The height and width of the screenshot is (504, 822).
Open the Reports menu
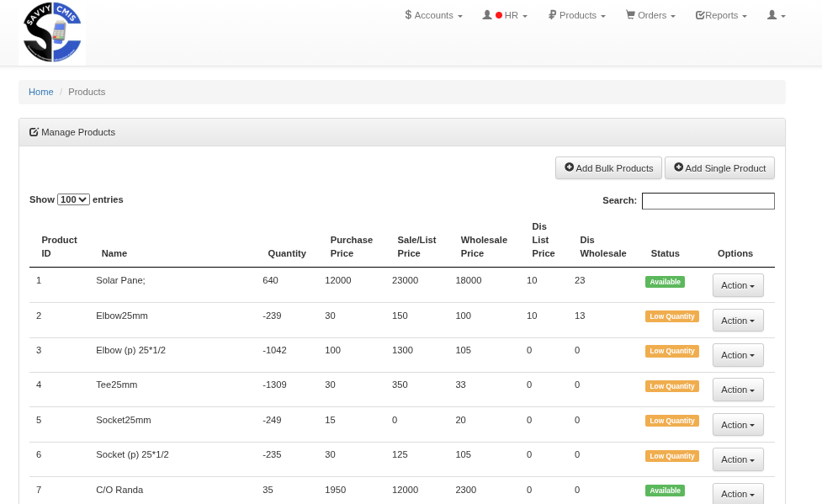pyautogui.click(x=722, y=15)
